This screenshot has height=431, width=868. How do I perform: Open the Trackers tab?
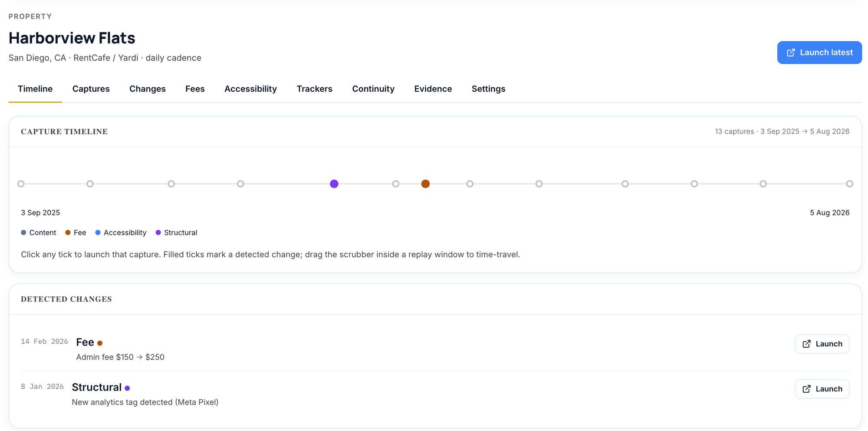314,89
